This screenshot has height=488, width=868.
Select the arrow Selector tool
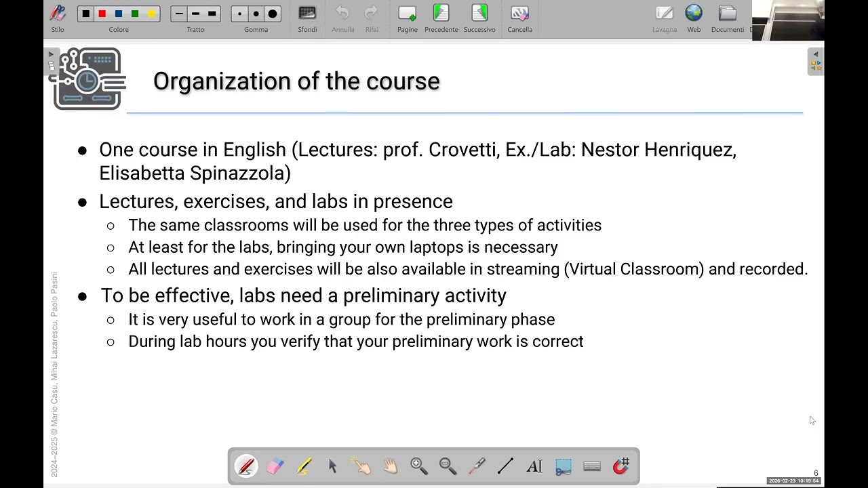pyautogui.click(x=332, y=466)
